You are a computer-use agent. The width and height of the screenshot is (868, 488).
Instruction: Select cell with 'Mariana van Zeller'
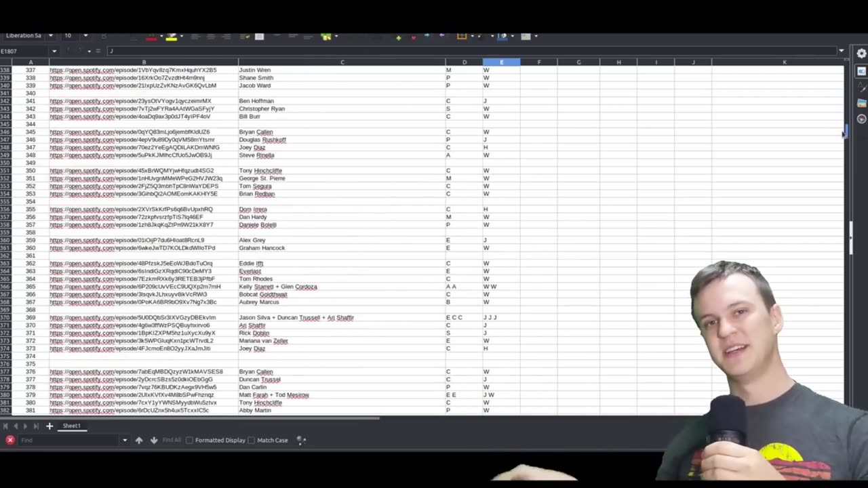pos(263,341)
